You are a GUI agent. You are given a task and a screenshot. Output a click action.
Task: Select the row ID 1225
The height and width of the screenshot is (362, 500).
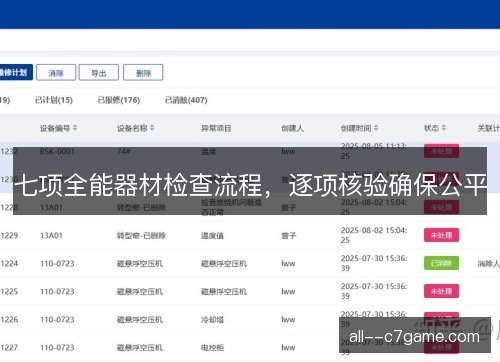click(x=9, y=292)
